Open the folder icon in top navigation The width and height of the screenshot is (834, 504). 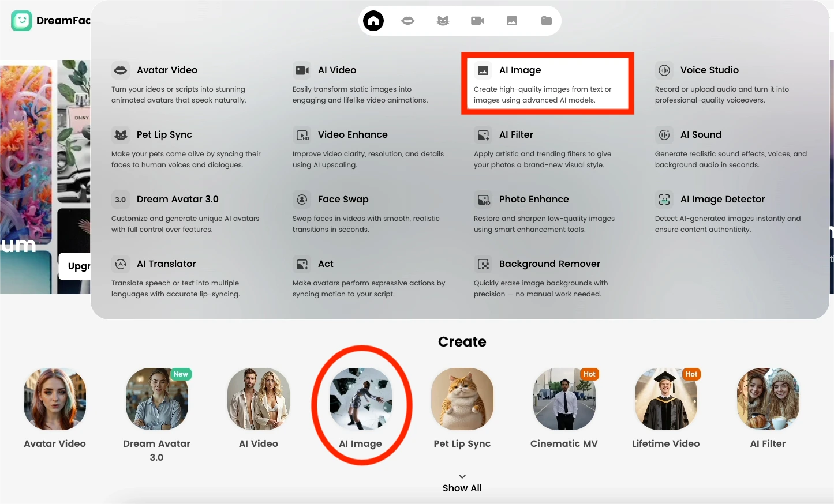[x=546, y=21]
